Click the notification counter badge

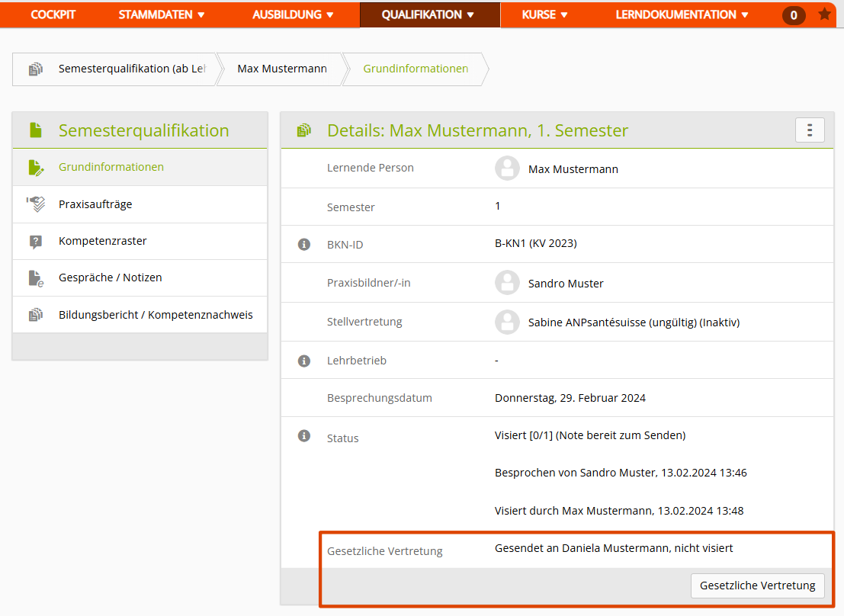tap(794, 15)
